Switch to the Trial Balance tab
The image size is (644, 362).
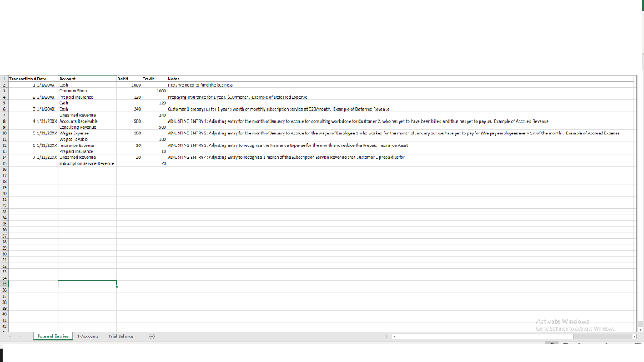point(121,336)
